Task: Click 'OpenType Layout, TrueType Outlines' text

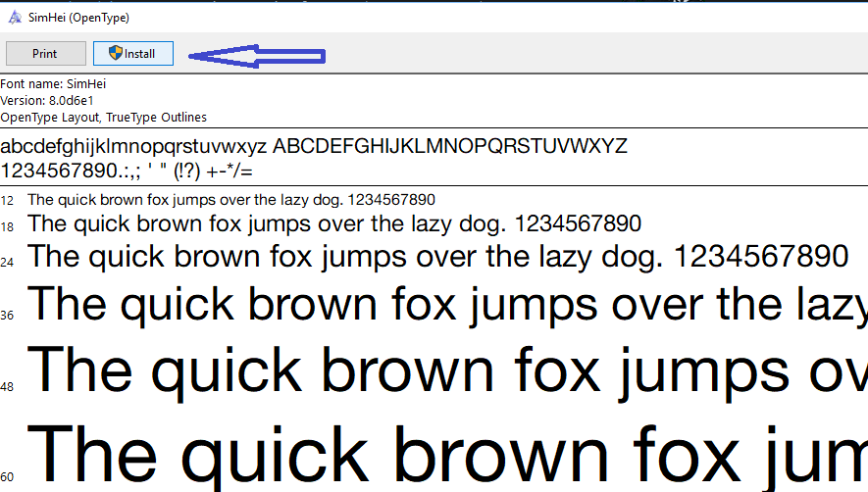Action: pos(103,118)
